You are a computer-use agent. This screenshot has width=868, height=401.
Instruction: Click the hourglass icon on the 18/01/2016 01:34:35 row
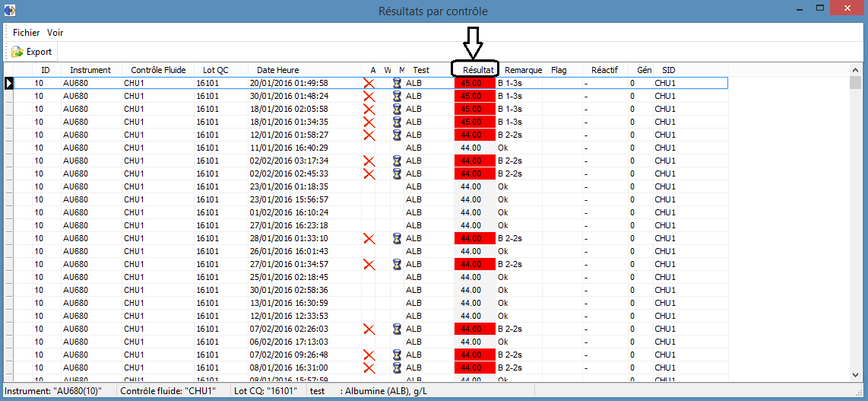pos(397,122)
